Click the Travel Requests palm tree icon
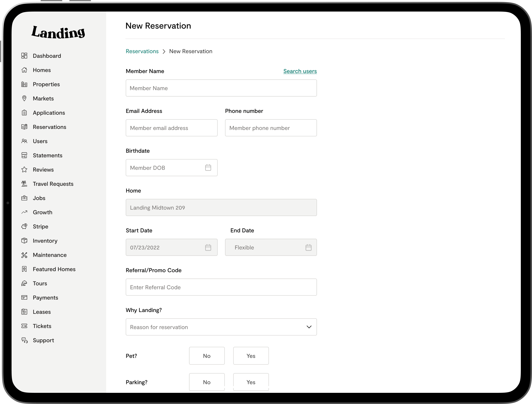Screen dimensions: 532x404 pos(24,184)
